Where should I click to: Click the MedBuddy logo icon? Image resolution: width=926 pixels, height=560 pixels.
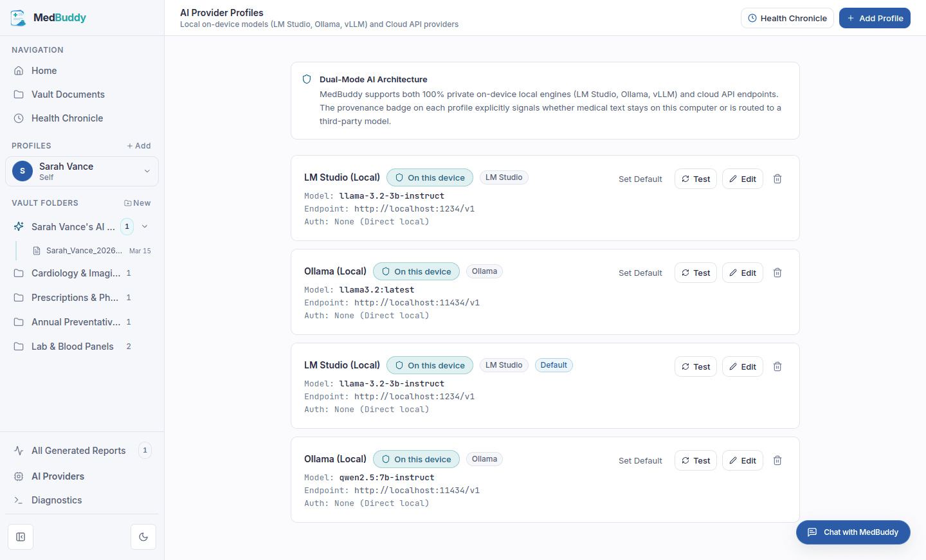[19, 18]
